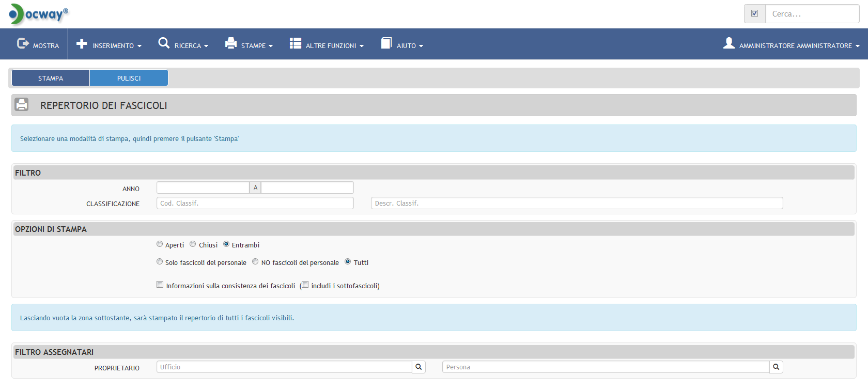Open the Stampe menu
This screenshot has height=390, width=868.
pyautogui.click(x=249, y=45)
